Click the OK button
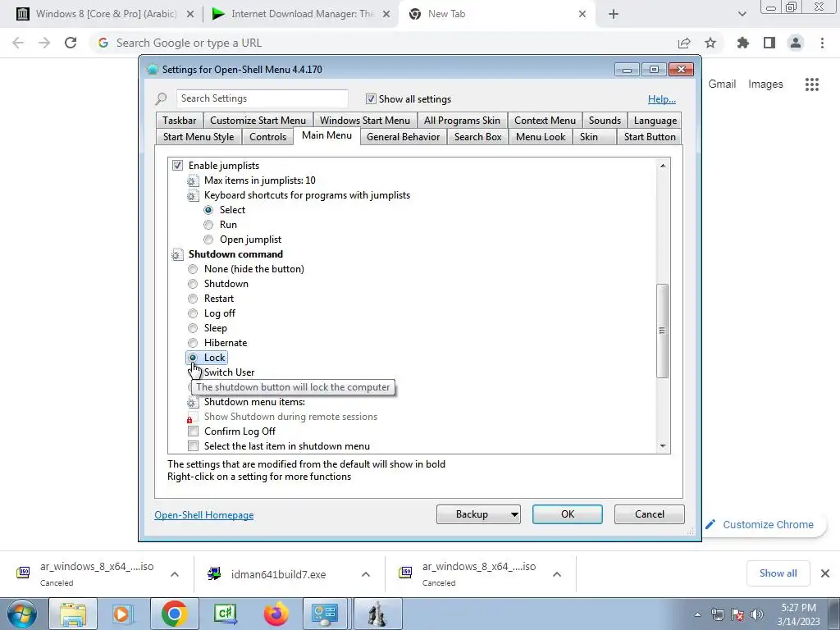 (568, 514)
